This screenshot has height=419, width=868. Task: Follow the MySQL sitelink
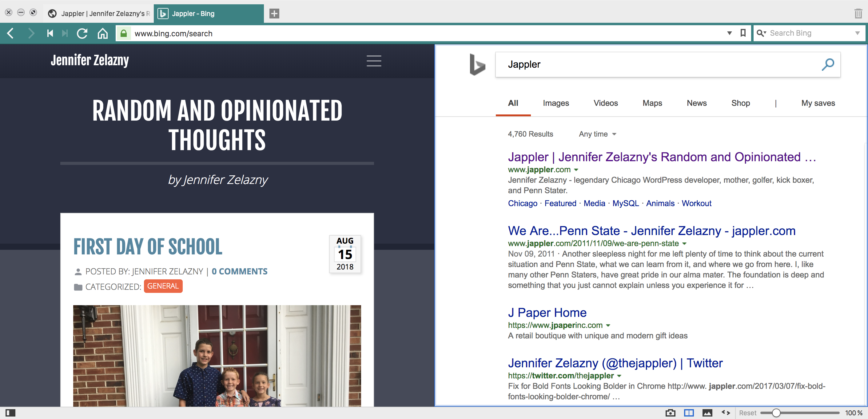click(x=625, y=203)
